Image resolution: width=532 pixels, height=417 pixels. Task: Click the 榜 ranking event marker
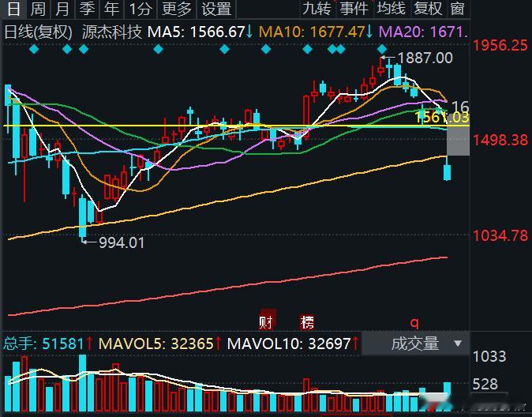(x=307, y=321)
